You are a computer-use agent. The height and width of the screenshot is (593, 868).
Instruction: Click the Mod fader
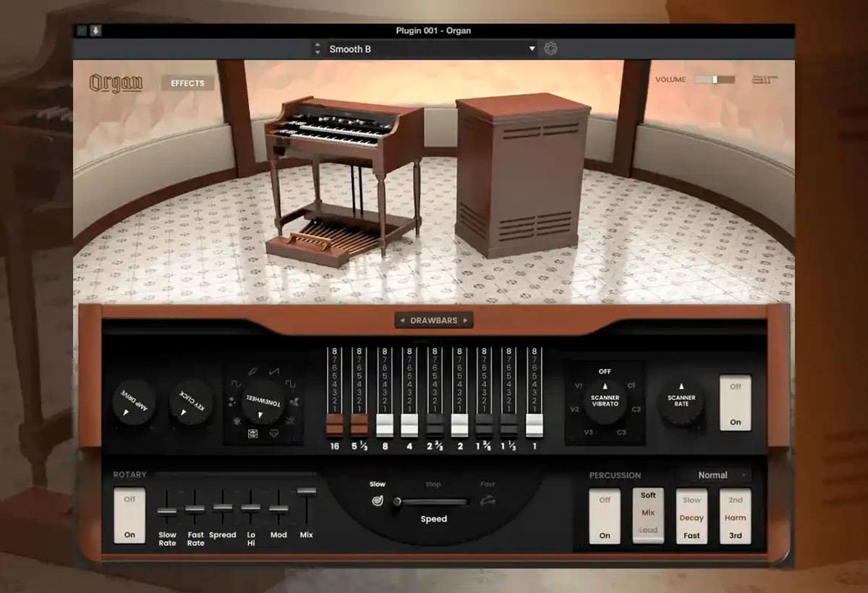coord(279,508)
